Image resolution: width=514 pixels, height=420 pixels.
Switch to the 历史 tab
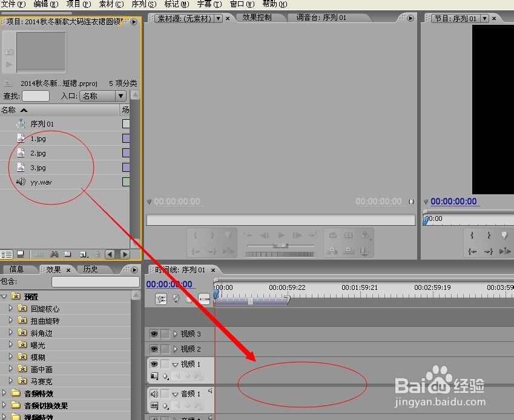tap(90, 269)
